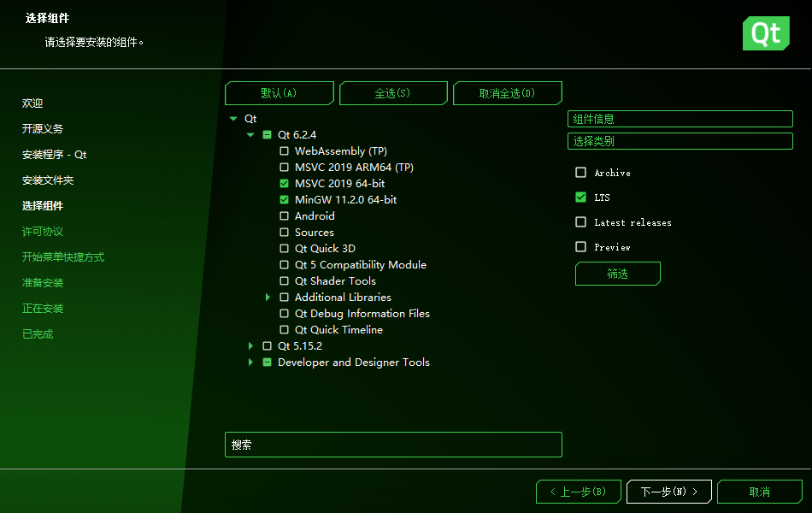Click the Qt logo icon
This screenshot has height=513, width=812.
[766, 33]
